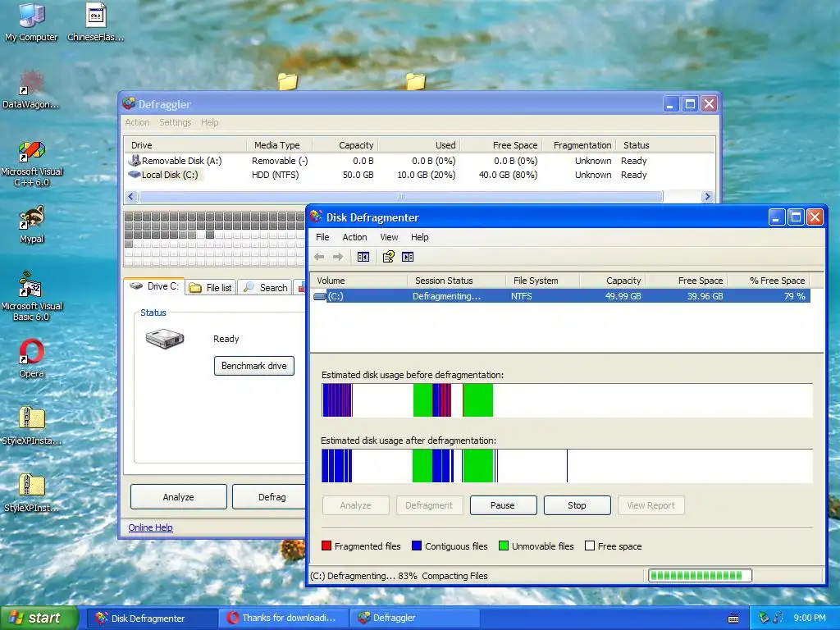The width and height of the screenshot is (840, 630).
Task: Select (C:) volume row in Disk Defragmenter
Action: (560, 295)
